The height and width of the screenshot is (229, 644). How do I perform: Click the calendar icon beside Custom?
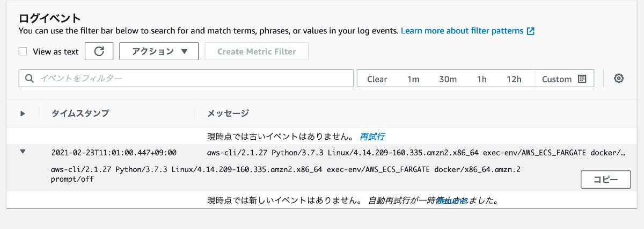coord(582,79)
